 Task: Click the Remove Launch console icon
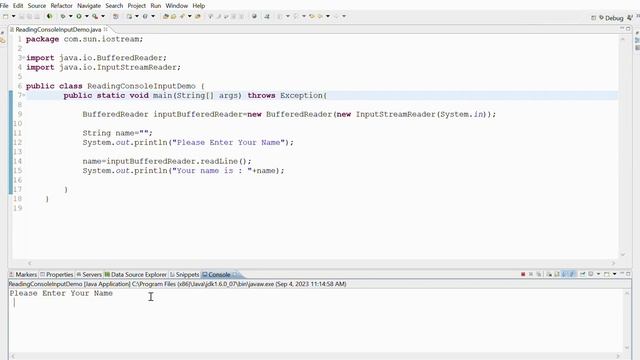[x=531, y=274]
